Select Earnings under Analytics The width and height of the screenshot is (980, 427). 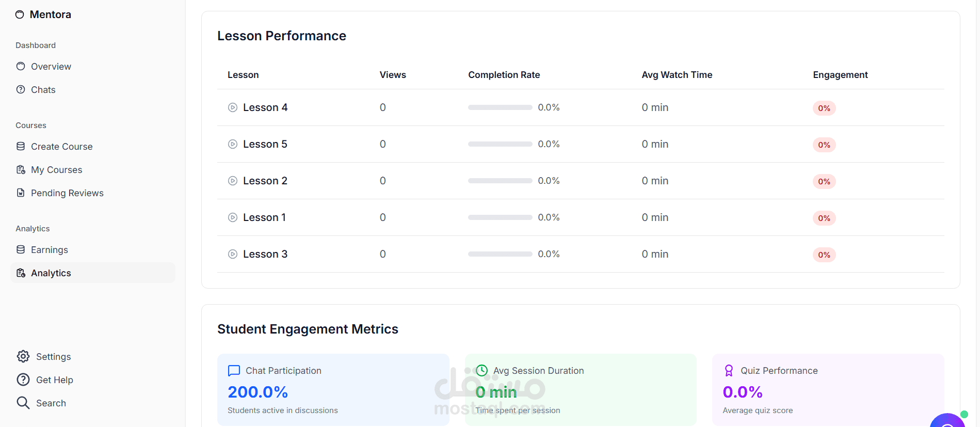click(49, 250)
